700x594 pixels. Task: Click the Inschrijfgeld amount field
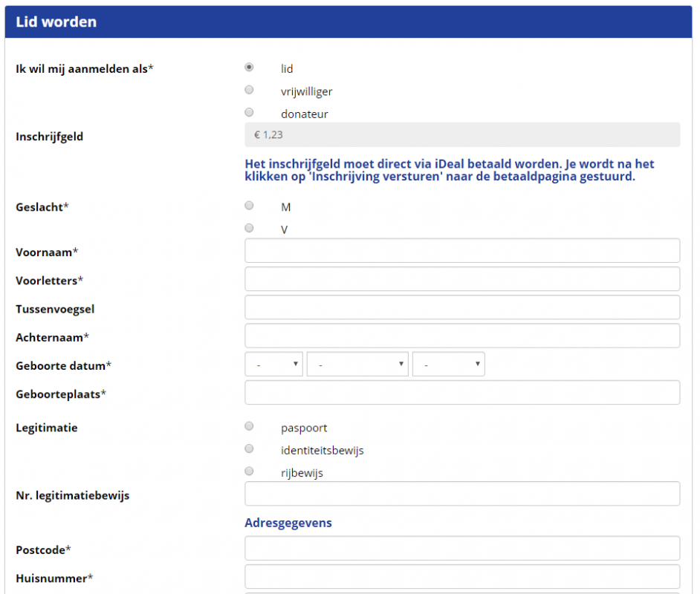tap(461, 135)
